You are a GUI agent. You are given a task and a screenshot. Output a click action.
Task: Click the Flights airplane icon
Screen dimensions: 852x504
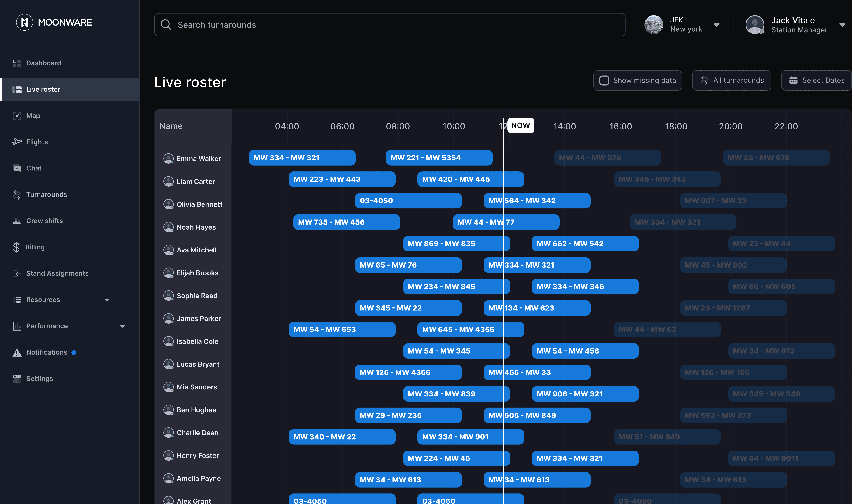pyautogui.click(x=17, y=142)
